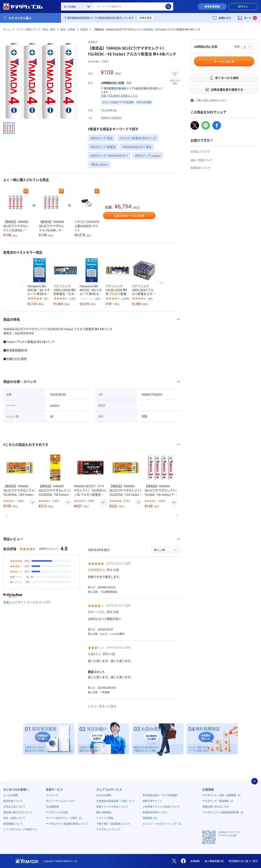
Task: Go to next recommended items with right arrow
Action: [176, 515]
